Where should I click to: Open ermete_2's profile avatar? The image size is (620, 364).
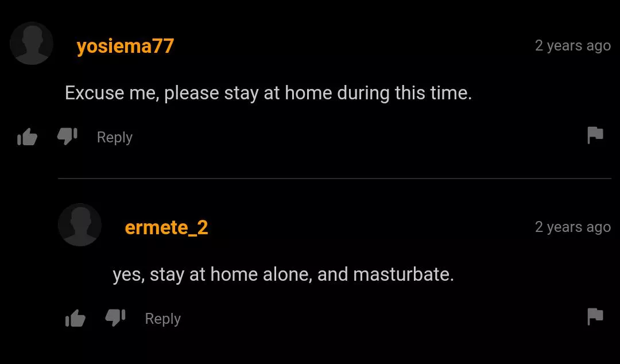coord(79,224)
